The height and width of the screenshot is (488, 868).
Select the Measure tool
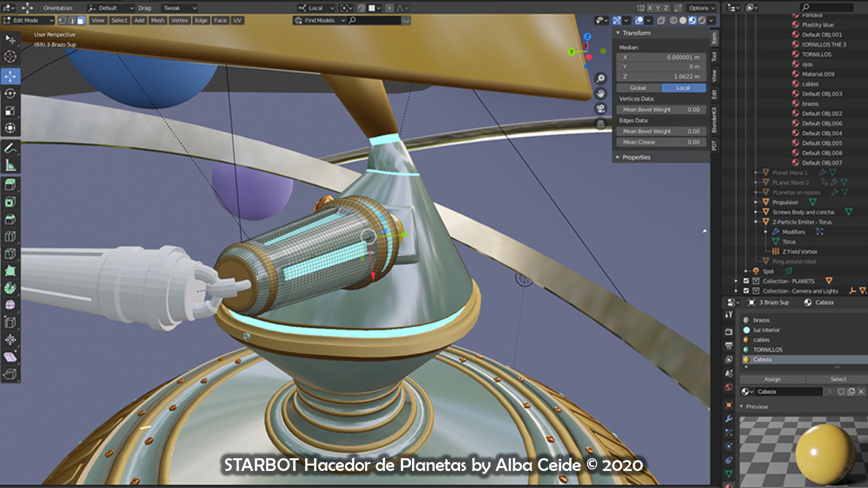[x=10, y=165]
